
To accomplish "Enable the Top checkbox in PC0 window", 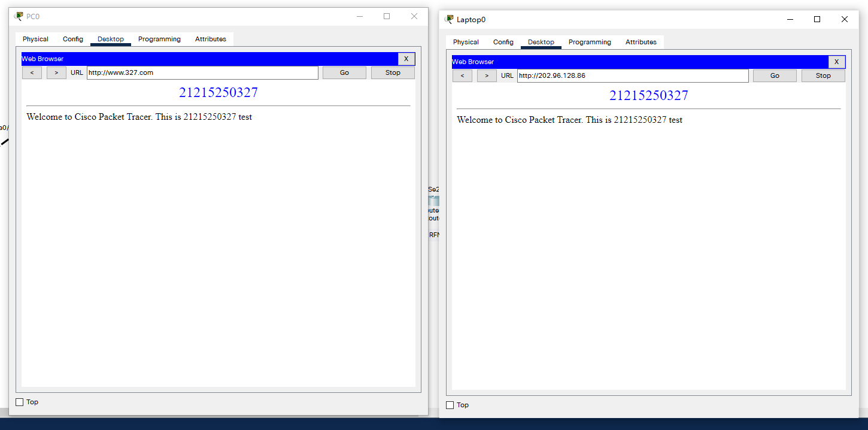I will [20, 402].
